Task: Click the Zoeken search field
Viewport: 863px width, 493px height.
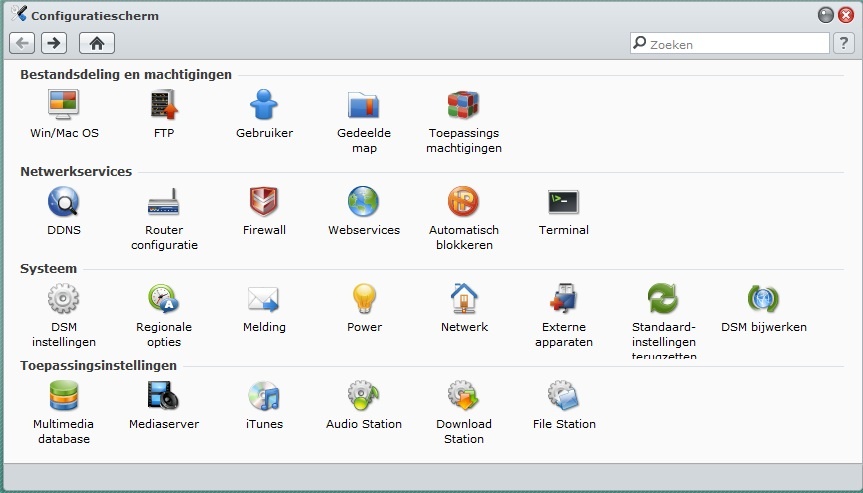Action: tap(730, 43)
